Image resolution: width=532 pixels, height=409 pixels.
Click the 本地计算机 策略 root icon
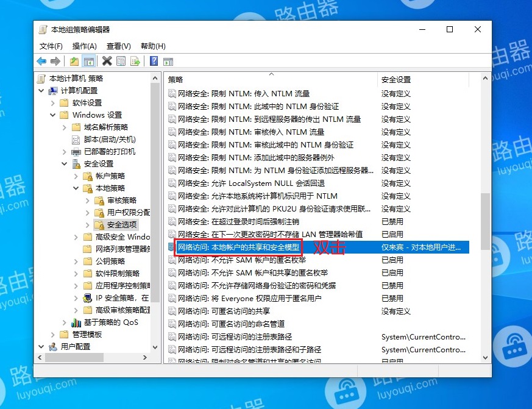pyautogui.click(x=41, y=79)
